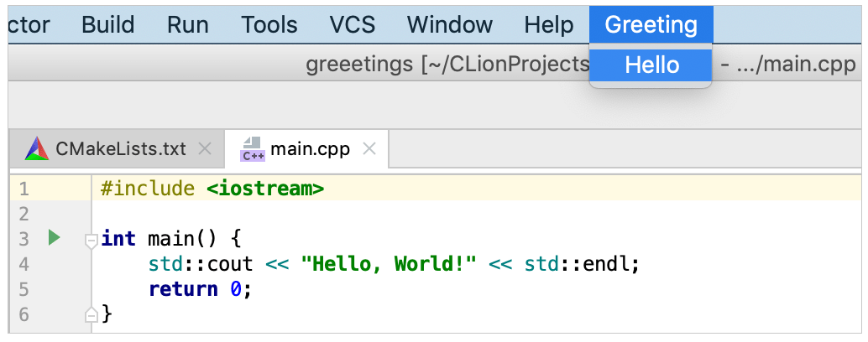Close the main.cpp tab
The height and width of the screenshot is (342, 868).
[369, 149]
